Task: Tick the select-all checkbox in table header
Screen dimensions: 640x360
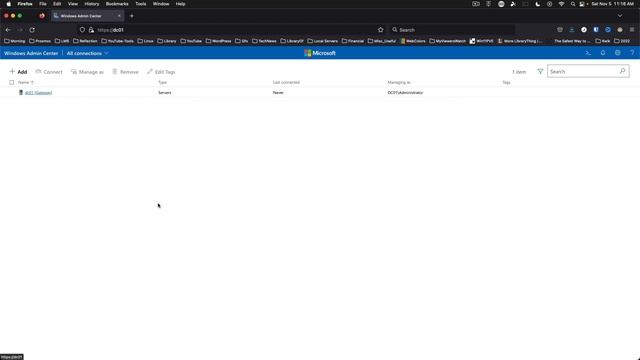Action: pos(11,82)
